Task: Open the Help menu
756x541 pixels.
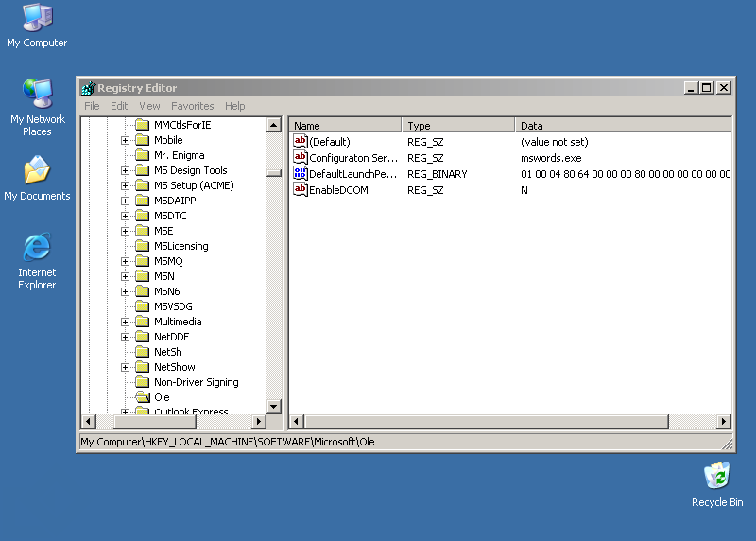Action: click(234, 106)
